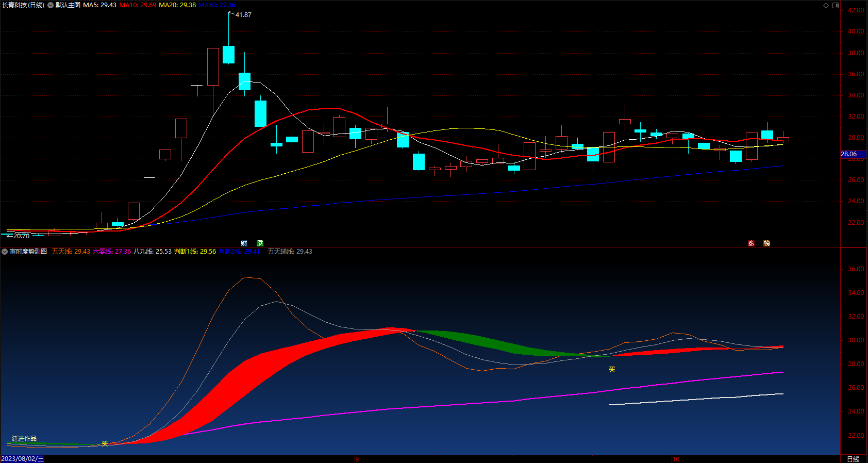
Task: Click the main chart 36.00 axis label
Action: pyautogui.click(x=856, y=74)
